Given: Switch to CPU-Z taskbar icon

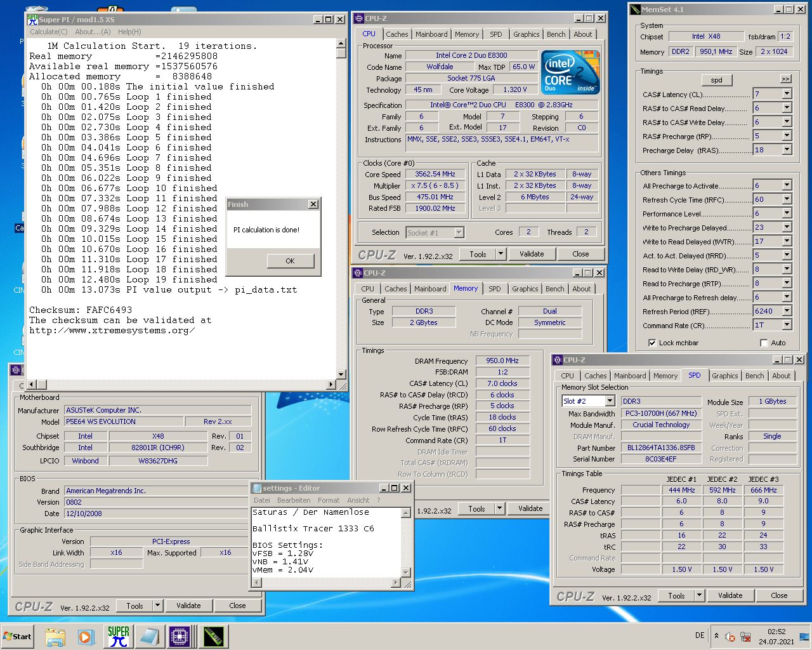Looking at the screenshot, I should [x=180, y=637].
